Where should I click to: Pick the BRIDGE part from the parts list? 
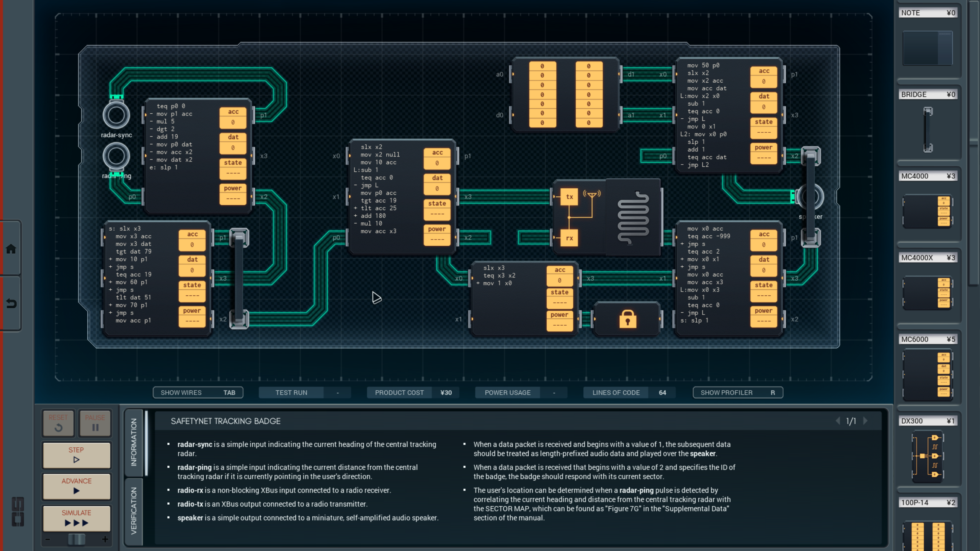928,130
